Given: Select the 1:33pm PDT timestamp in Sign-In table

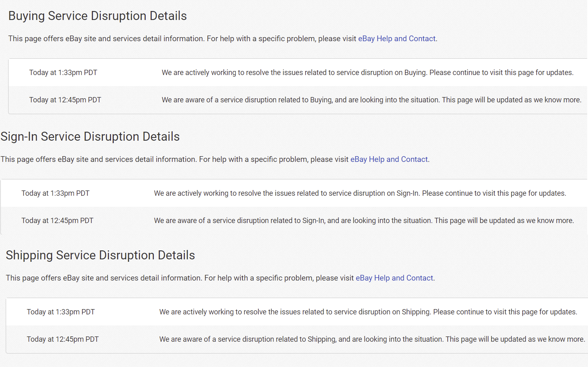Looking at the screenshot, I should point(55,193).
